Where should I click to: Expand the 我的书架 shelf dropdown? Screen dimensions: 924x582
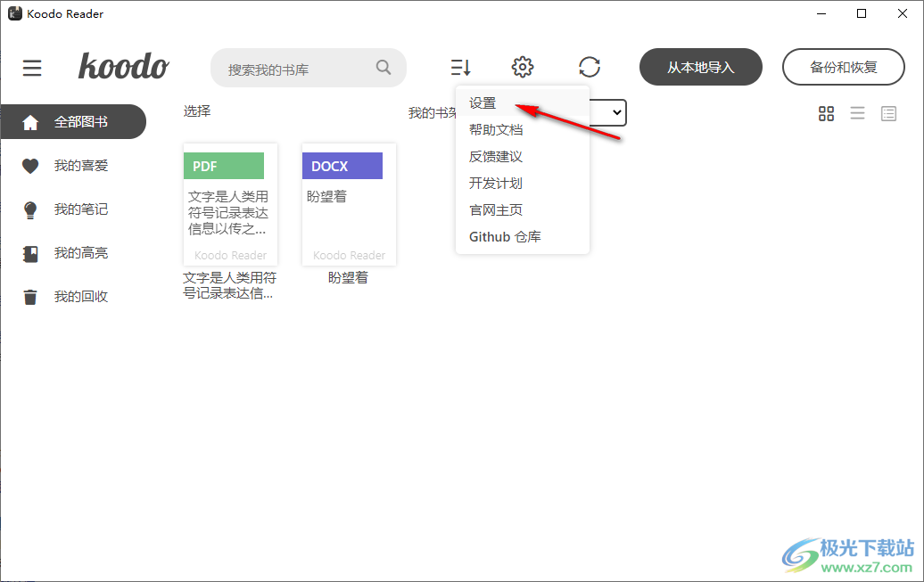pos(608,112)
